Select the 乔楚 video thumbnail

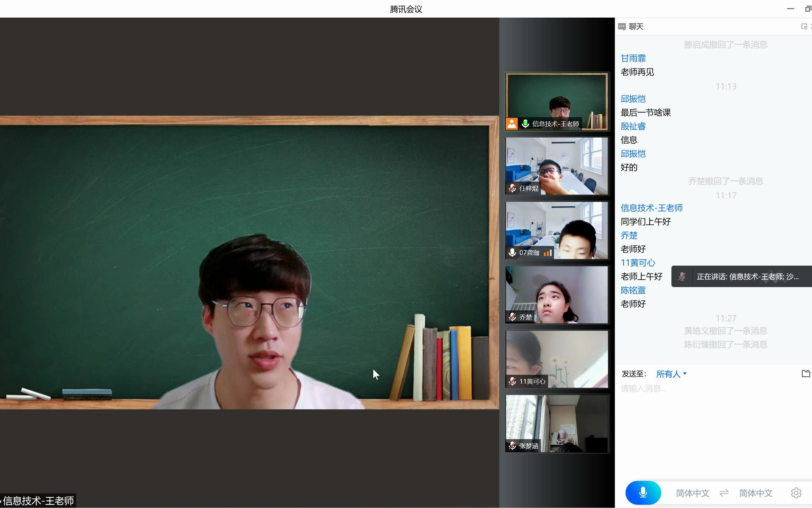pyautogui.click(x=557, y=295)
